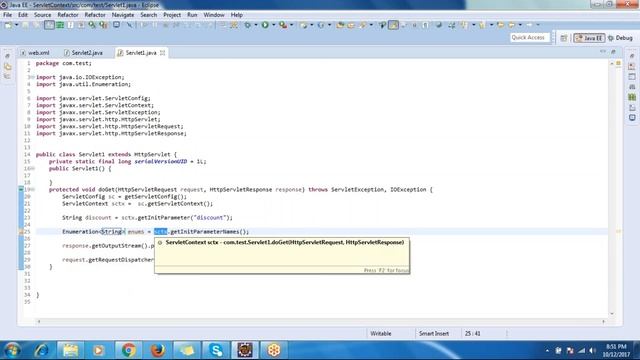Click the Open Task toolbar icon
The height and width of the screenshot is (360, 640).
(351, 25)
